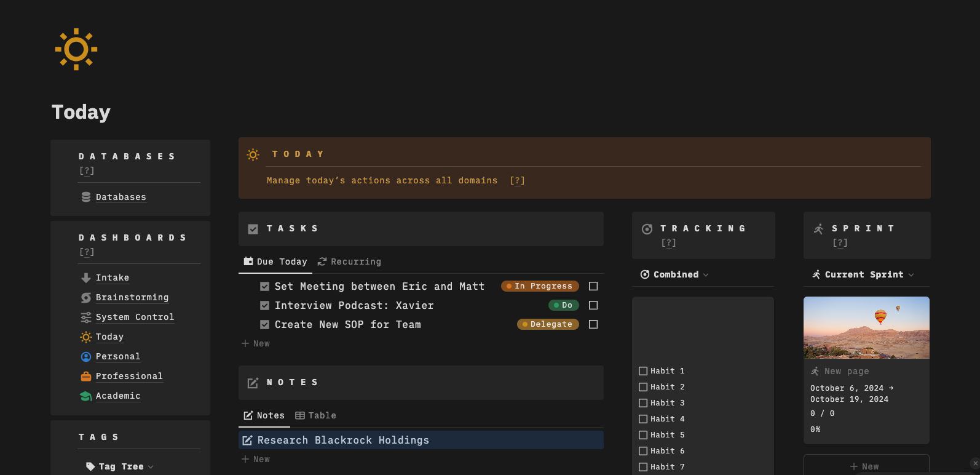This screenshot has width=980, height=475.
Task: Add a new task with New button
Action: 256,343
